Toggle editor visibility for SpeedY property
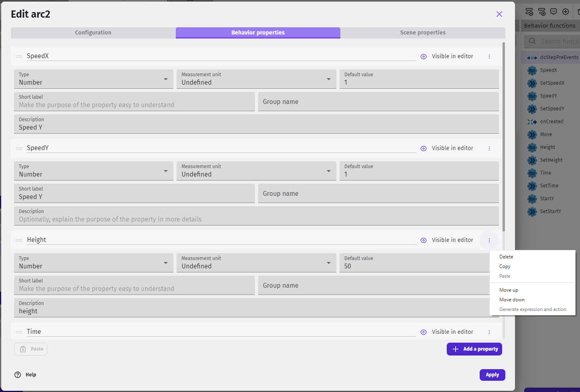 point(423,148)
